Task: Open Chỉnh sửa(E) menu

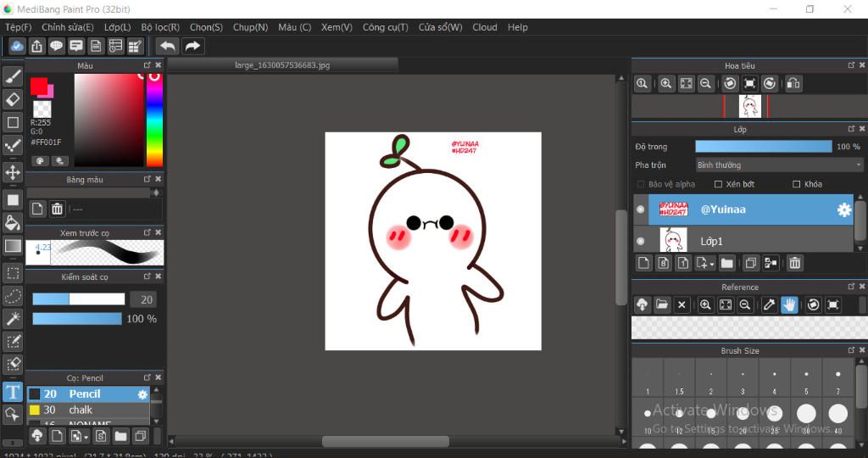Action: click(x=68, y=27)
